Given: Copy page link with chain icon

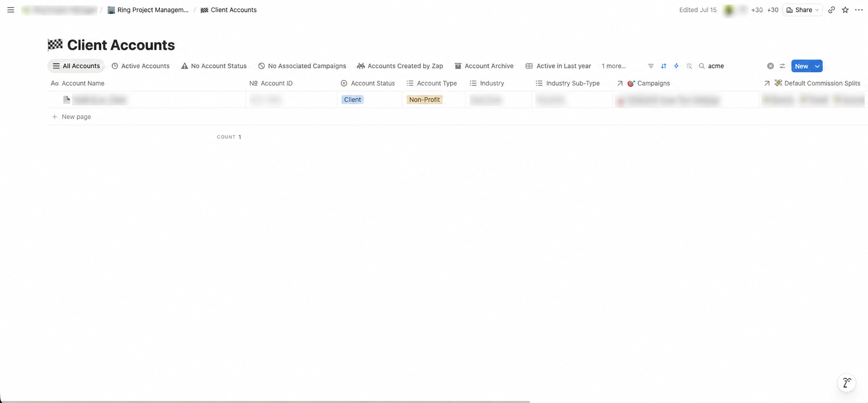Looking at the screenshot, I should (831, 10).
